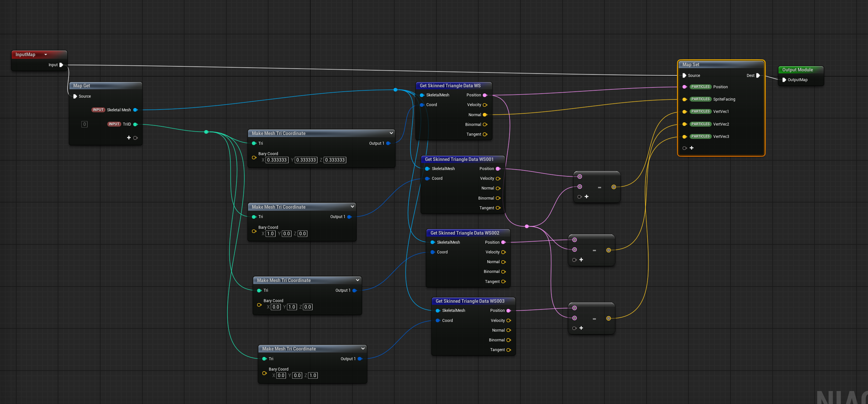Add a pin on the subtract node fed by WS002
Viewport: 868px width, 404px height.
581,260
